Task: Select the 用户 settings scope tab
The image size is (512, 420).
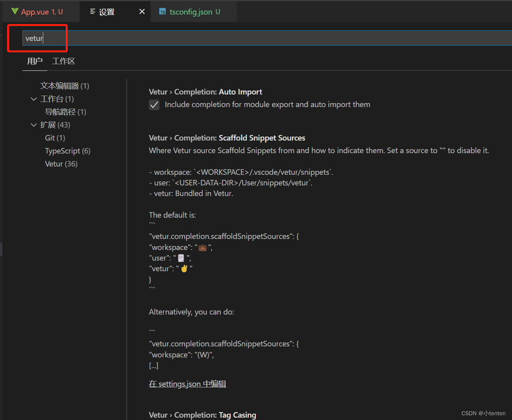Action: click(x=35, y=61)
